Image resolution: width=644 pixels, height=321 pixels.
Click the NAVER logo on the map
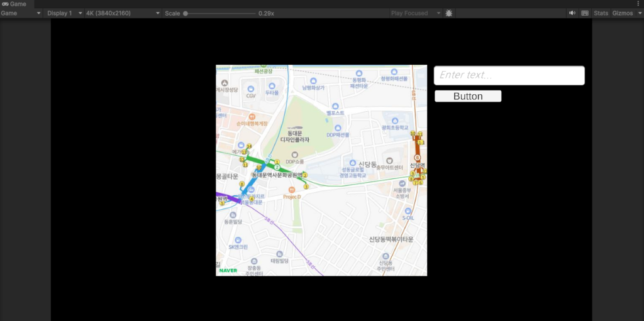(228, 271)
